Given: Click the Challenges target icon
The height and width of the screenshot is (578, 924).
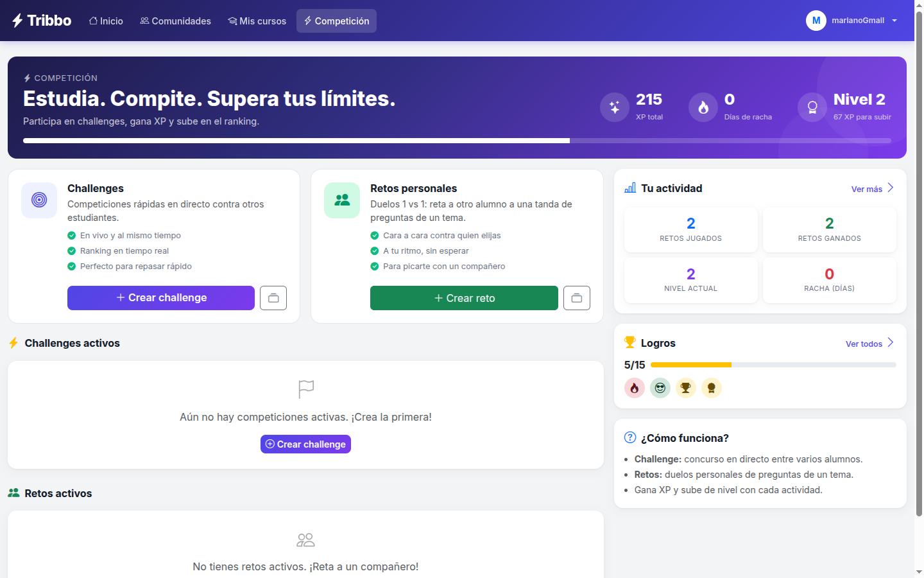Looking at the screenshot, I should [x=39, y=200].
